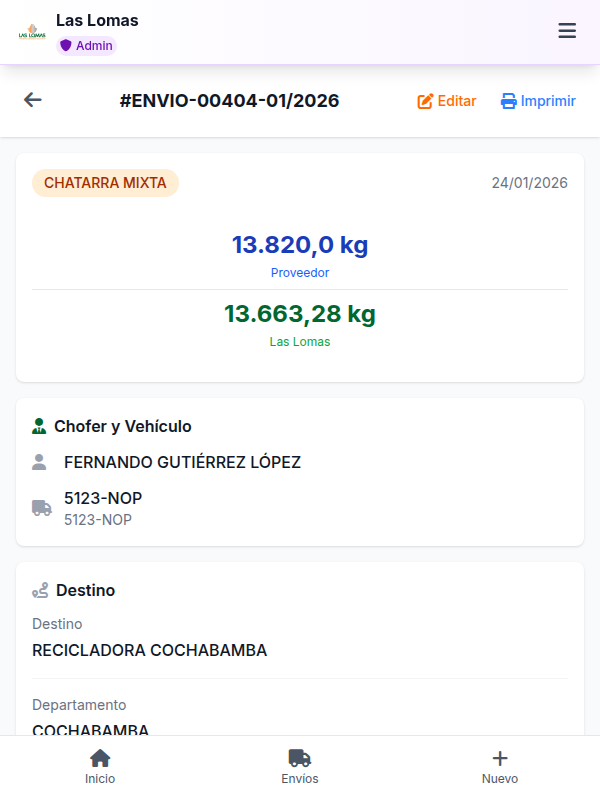Open the hamburger navigation menu
This screenshot has height=800, width=600.
[x=567, y=31]
